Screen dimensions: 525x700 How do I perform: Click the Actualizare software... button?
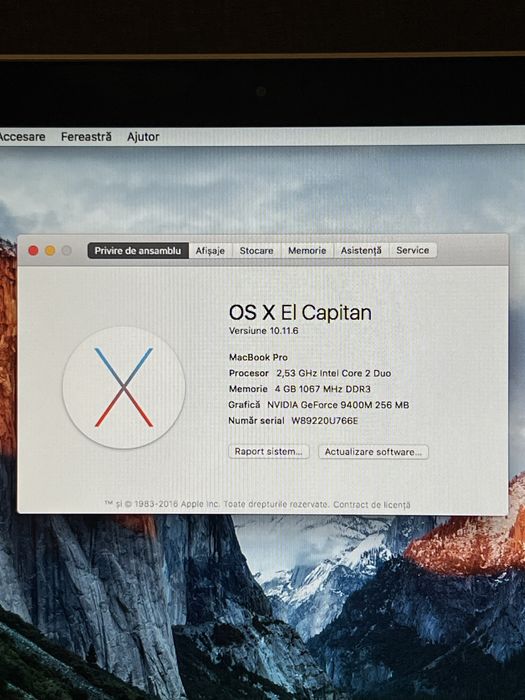click(x=373, y=452)
